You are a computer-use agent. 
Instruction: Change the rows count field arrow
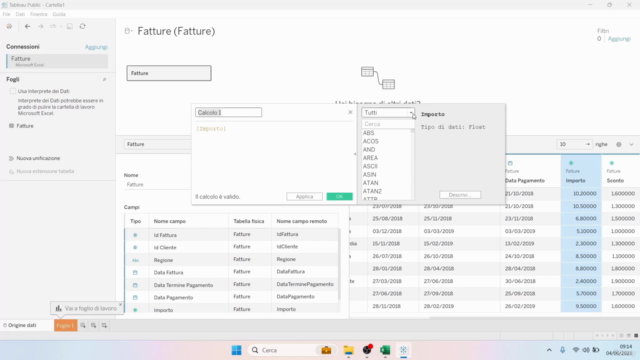pyautogui.click(x=587, y=144)
